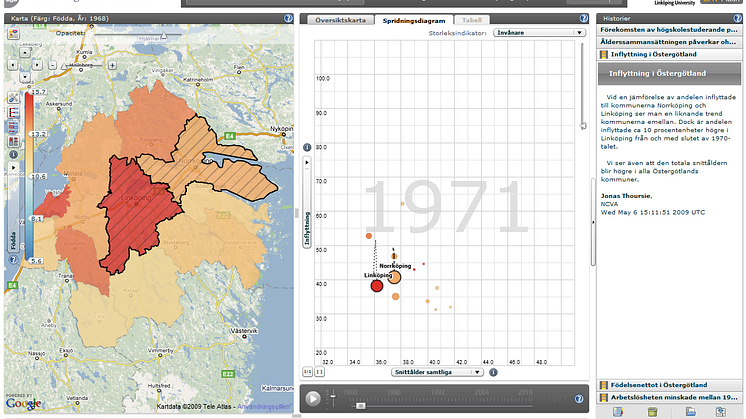
Task: Click the map zoom level slider handle
Action: click(x=66, y=66)
